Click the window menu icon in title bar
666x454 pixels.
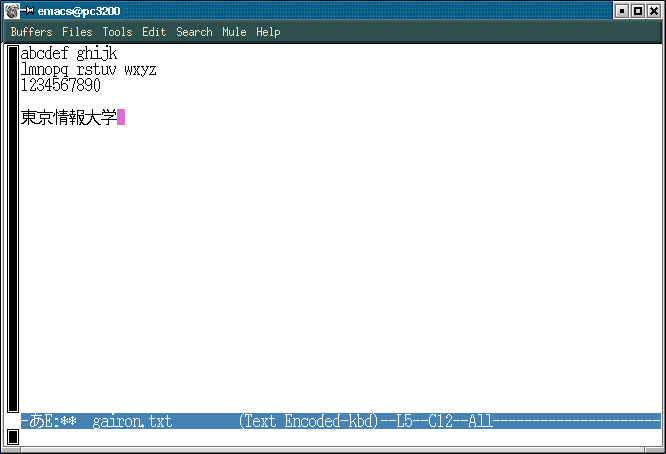pos(12,11)
